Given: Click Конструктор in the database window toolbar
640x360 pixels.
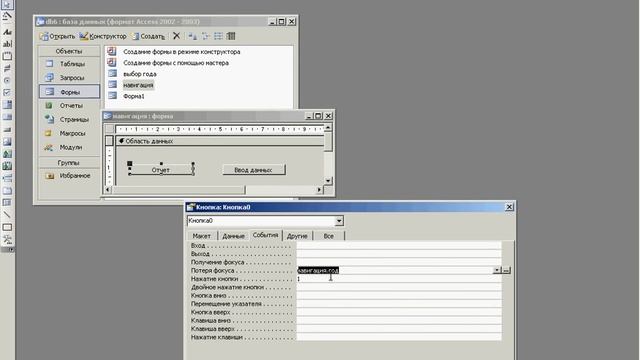Looking at the screenshot, I should [103, 36].
